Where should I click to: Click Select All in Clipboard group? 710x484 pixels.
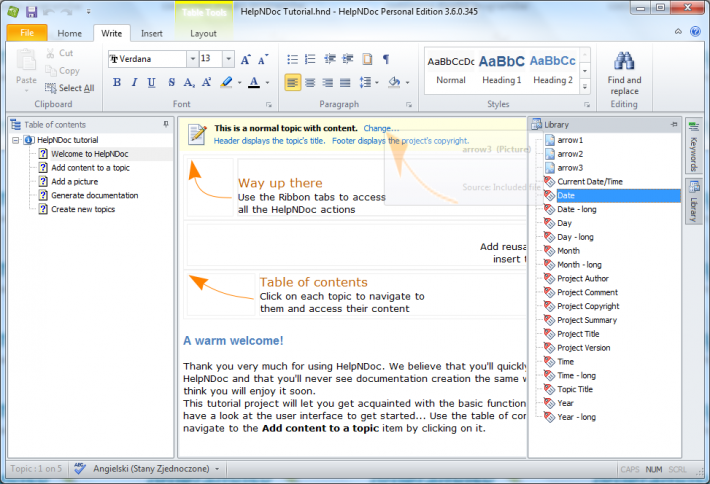click(69, 88)
